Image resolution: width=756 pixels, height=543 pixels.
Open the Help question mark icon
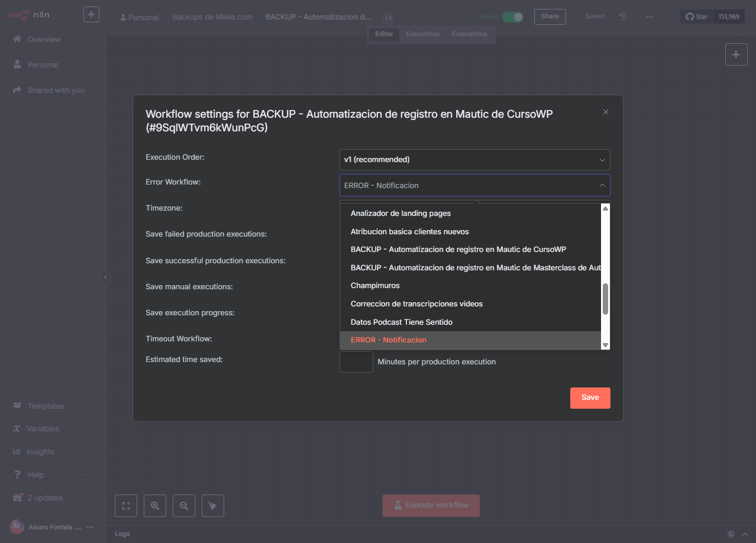click(x=17, y=474)
